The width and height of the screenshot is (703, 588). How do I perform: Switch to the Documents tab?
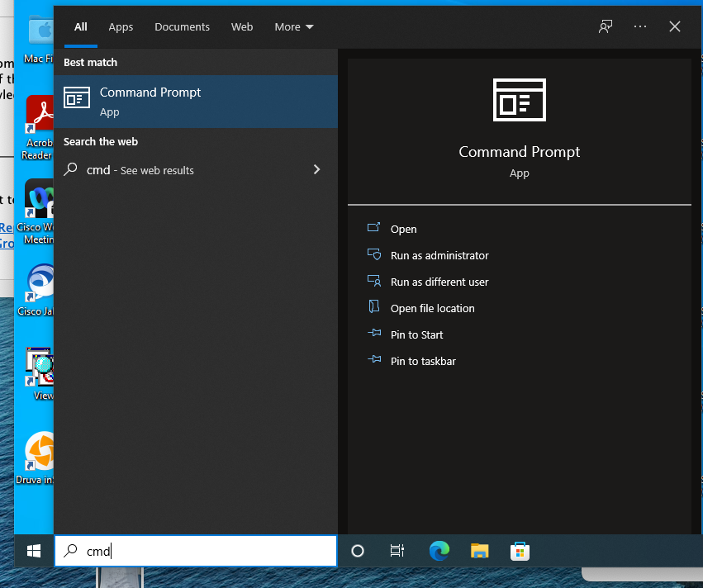tap(182, 27)
